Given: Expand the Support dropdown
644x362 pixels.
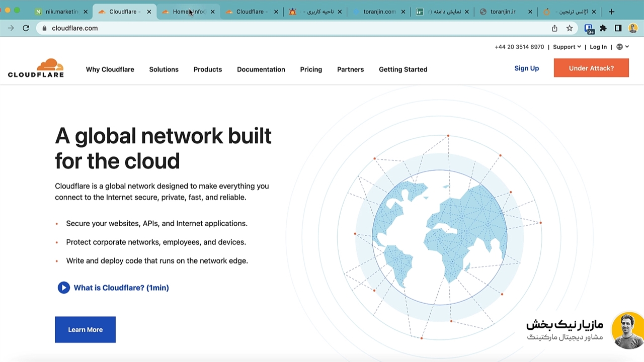Looking at the screenshot, I should click(567, 47).
